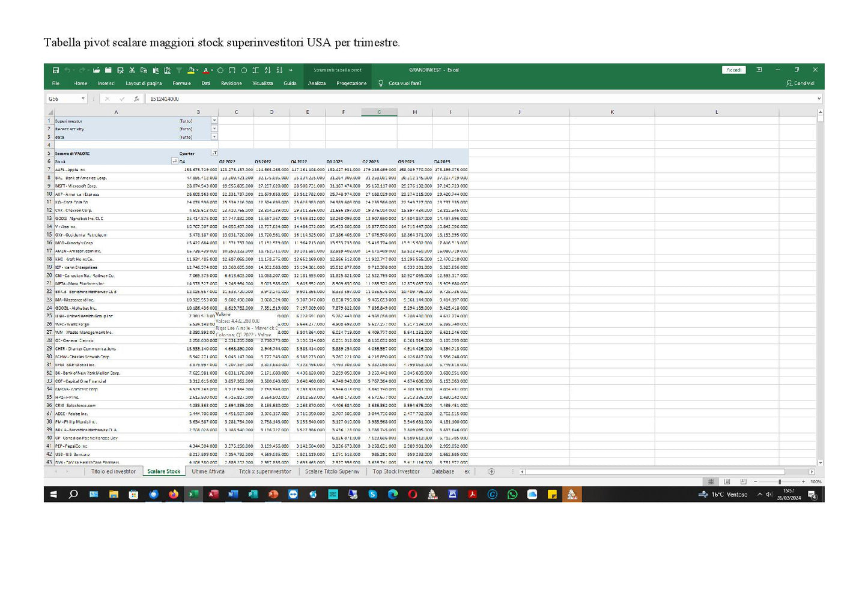Select MSFT - Microsoft Corp. cell
Image resolution: width=868 pixels, height=613 pixels.
click(x=116, y=186)
